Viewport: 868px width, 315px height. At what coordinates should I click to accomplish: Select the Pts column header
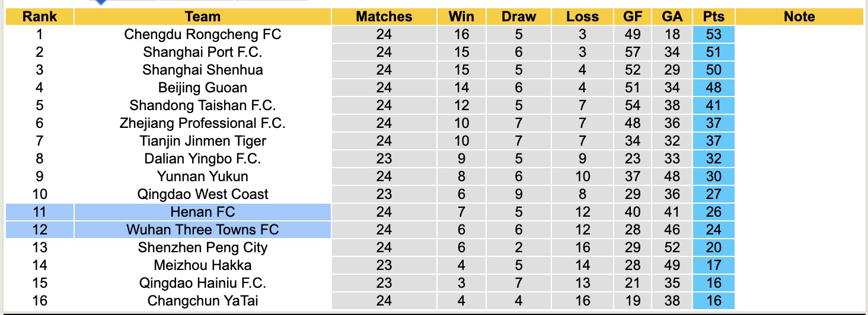pos(713,17)
